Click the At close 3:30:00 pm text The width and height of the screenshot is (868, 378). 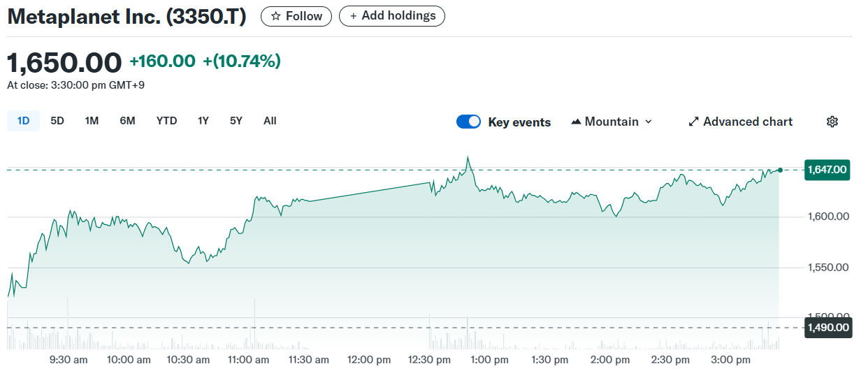tap(76, 85)
